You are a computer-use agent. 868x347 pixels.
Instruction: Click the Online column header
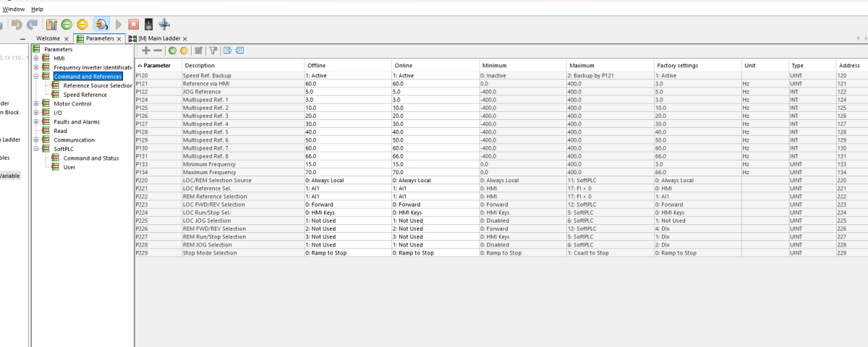435,65
